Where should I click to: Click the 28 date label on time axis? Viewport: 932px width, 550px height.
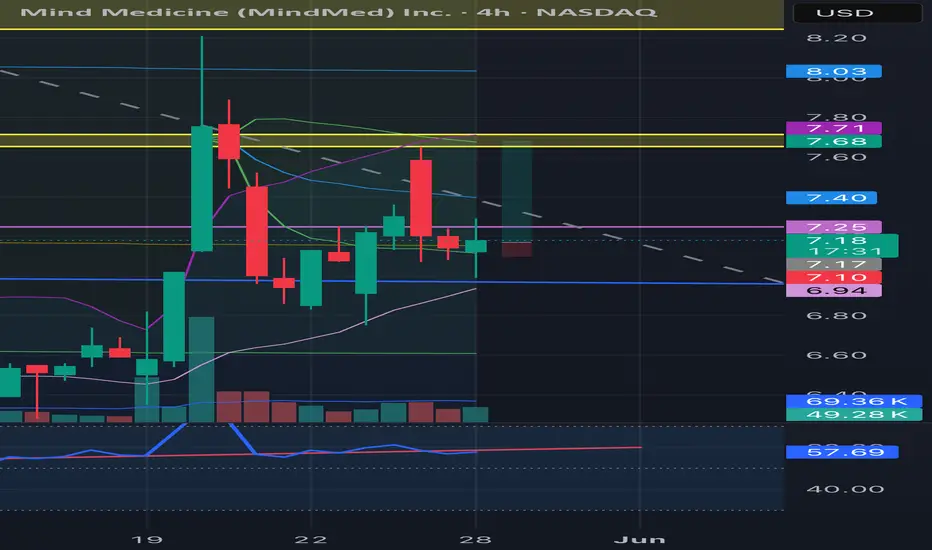click(x=475, y=539)
